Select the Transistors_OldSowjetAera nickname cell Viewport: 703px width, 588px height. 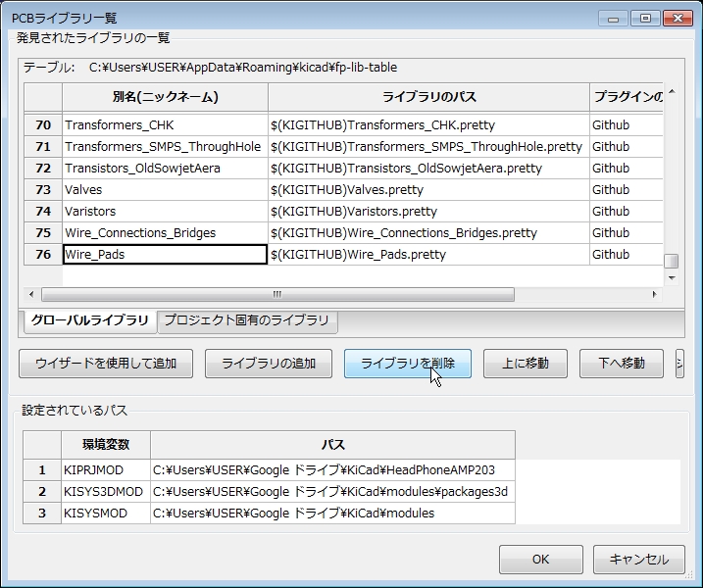point(165,168)
